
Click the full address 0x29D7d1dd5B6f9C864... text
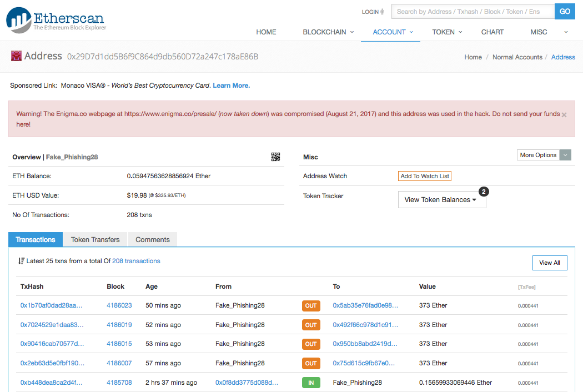(163, 57)
